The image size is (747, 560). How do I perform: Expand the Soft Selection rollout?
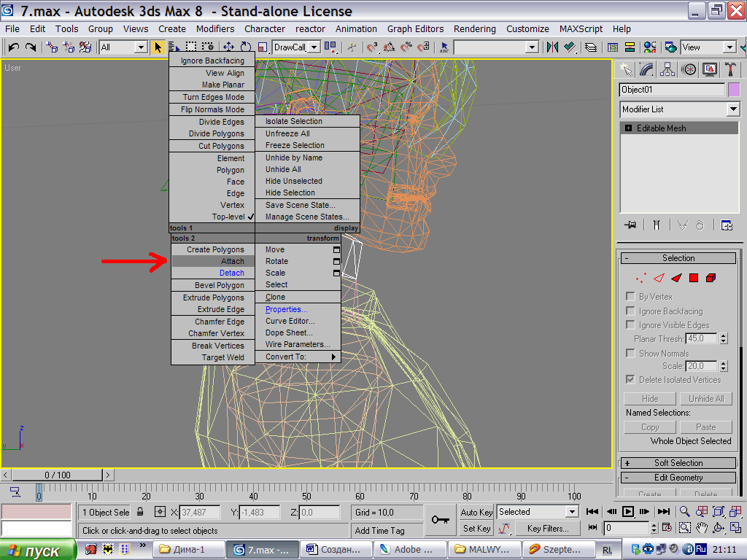tap(678, 463)
